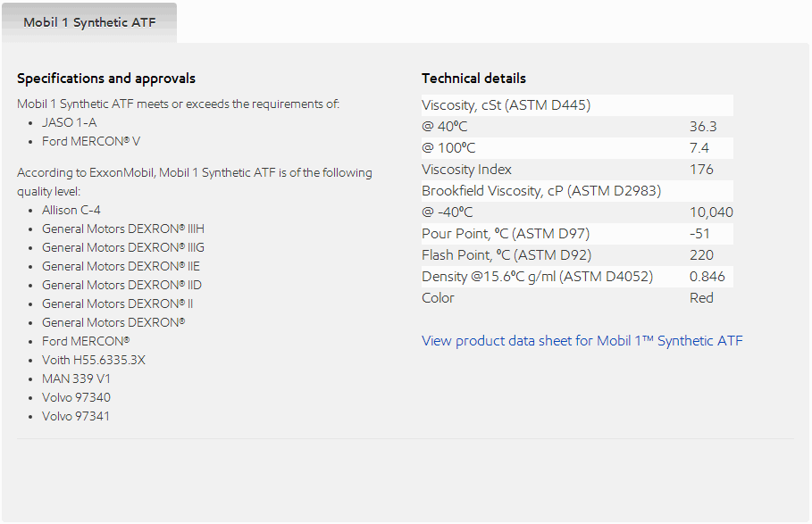Click the Viscosity Index value 176

(x=701, y=169)
